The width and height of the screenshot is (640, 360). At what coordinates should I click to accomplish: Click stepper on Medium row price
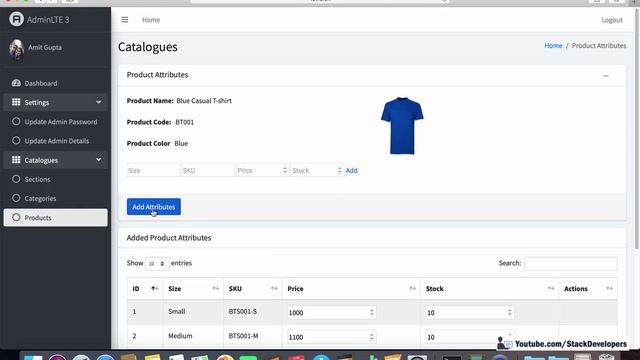(371, 337)
